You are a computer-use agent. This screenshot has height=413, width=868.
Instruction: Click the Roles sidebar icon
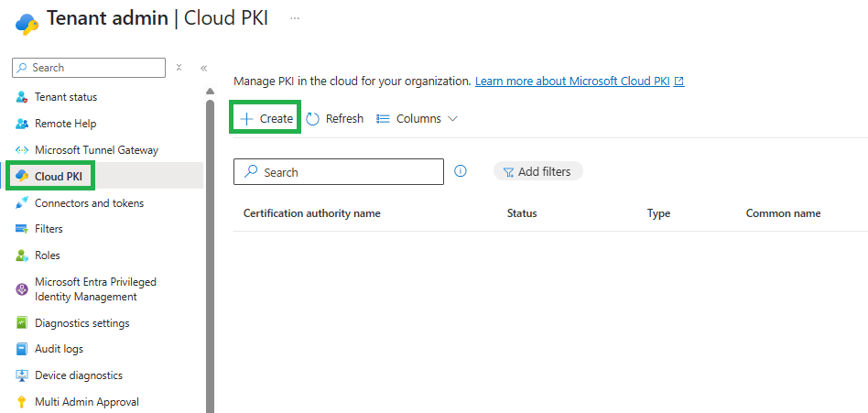(x=22, y=255)
